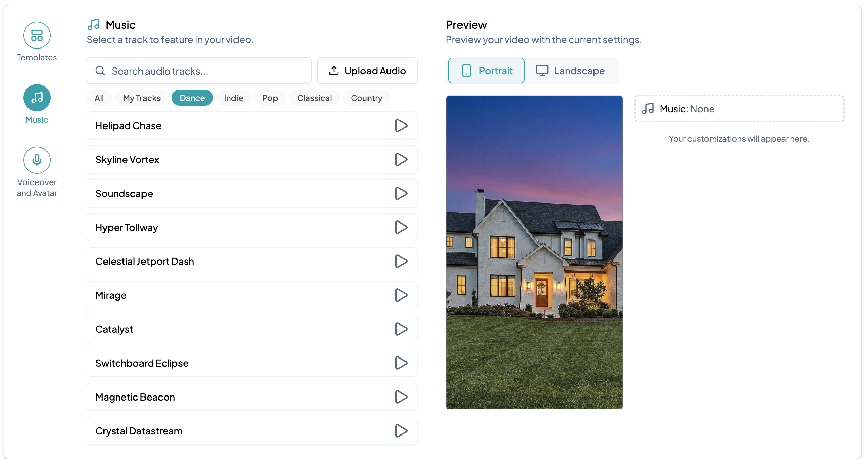Viewport: 868px width, 464px height.
Task: Open Voiceover and Avatar microphone icon
Action: point(37,160)
